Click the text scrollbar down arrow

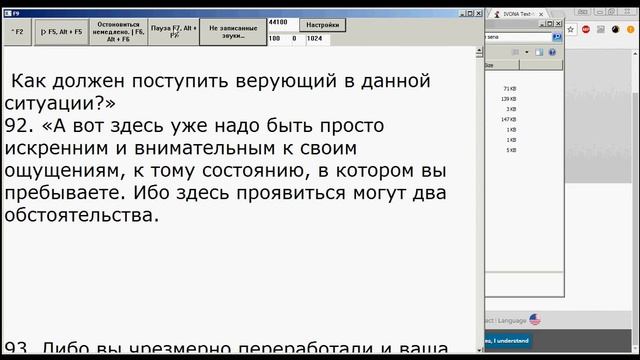[479, 350]
